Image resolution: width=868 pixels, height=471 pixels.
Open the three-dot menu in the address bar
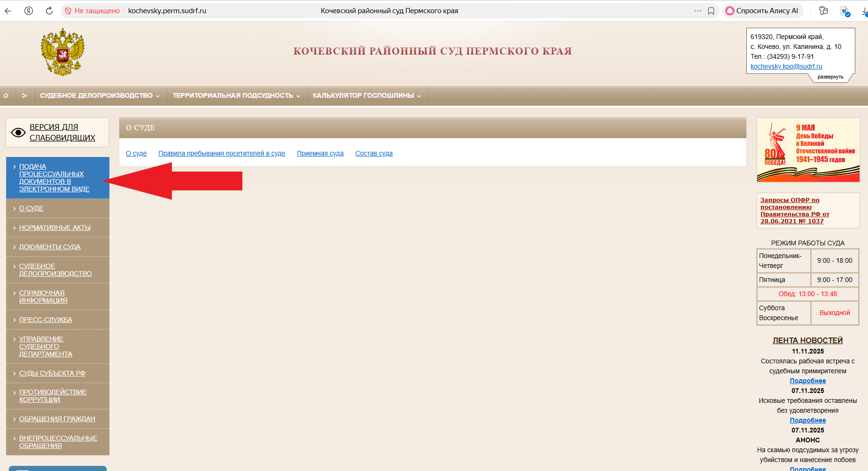pos(697,11)
